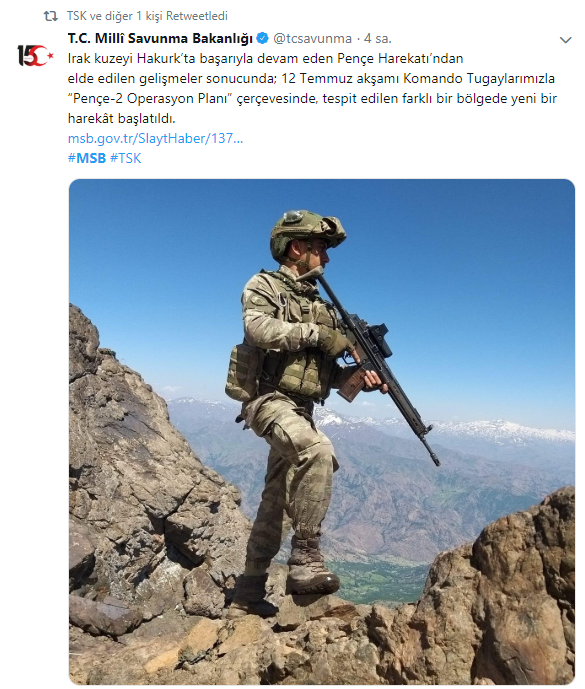This screenshot has width=585, height=689.
Task: Click the retweet icon above the tweet
Action: point(51,16)
